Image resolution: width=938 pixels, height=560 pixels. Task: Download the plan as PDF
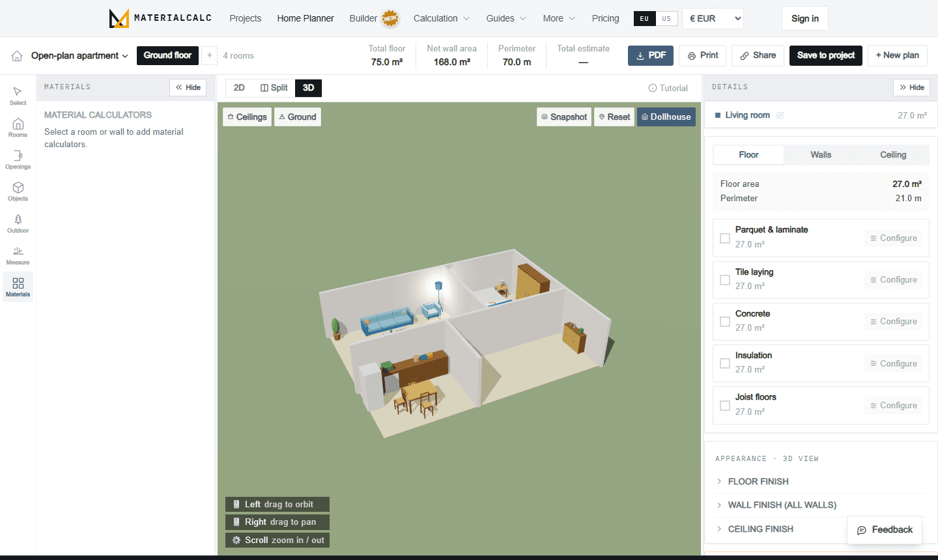click(651, 55)
